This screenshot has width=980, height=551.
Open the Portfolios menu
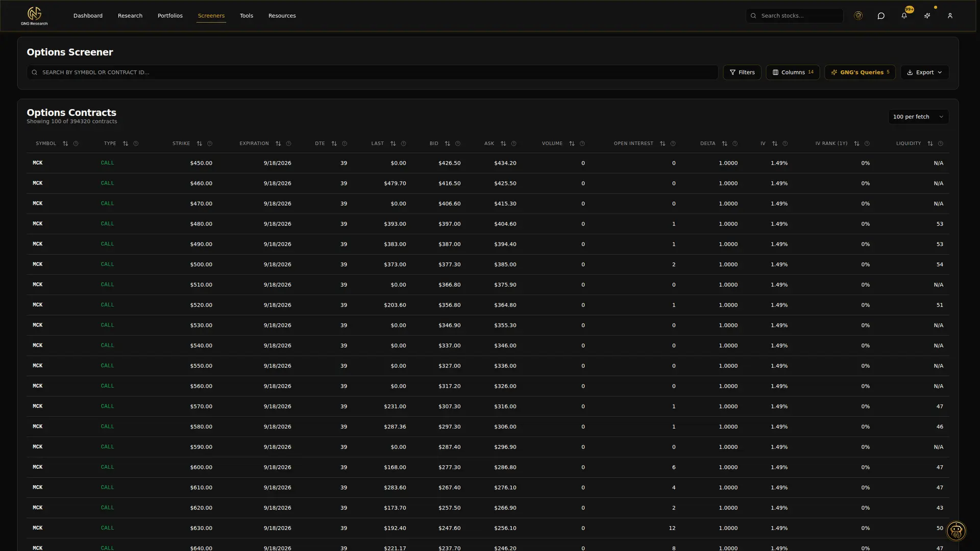170,16
